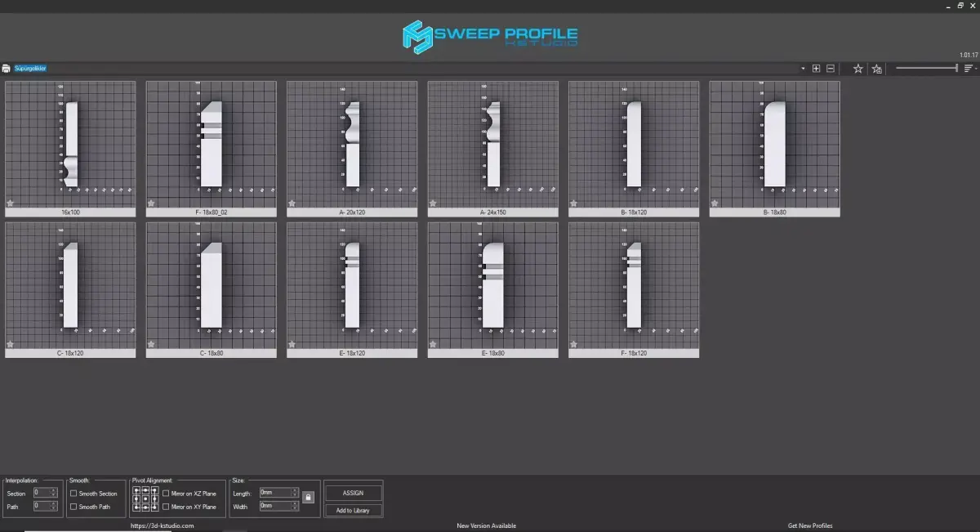
Task: Set pivot alignment to the bottom-left point
Action: coord(136,507)
